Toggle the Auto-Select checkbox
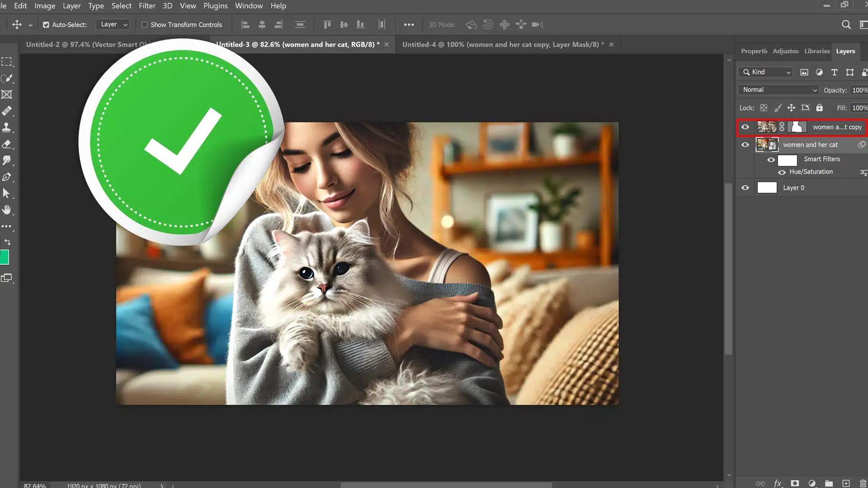 [46, 25]
